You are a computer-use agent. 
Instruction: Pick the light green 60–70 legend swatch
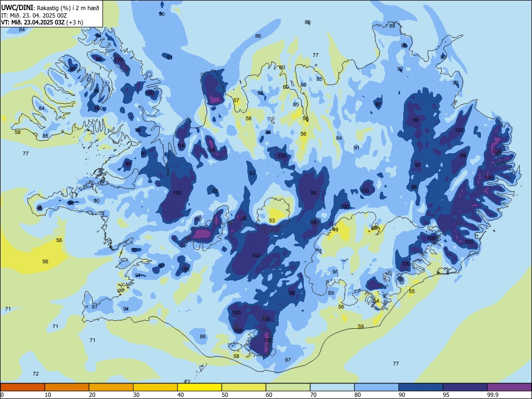(x=288, y=387)
